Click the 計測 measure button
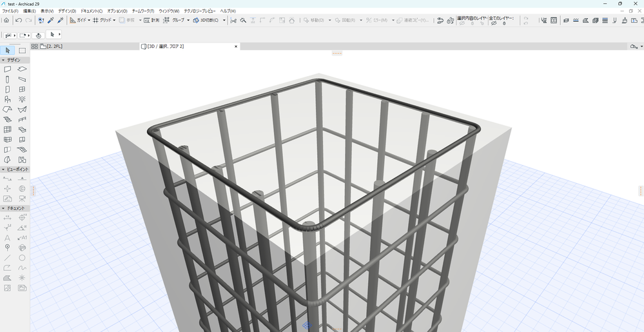The image size is (644, 332). click(x=151, y=20)
